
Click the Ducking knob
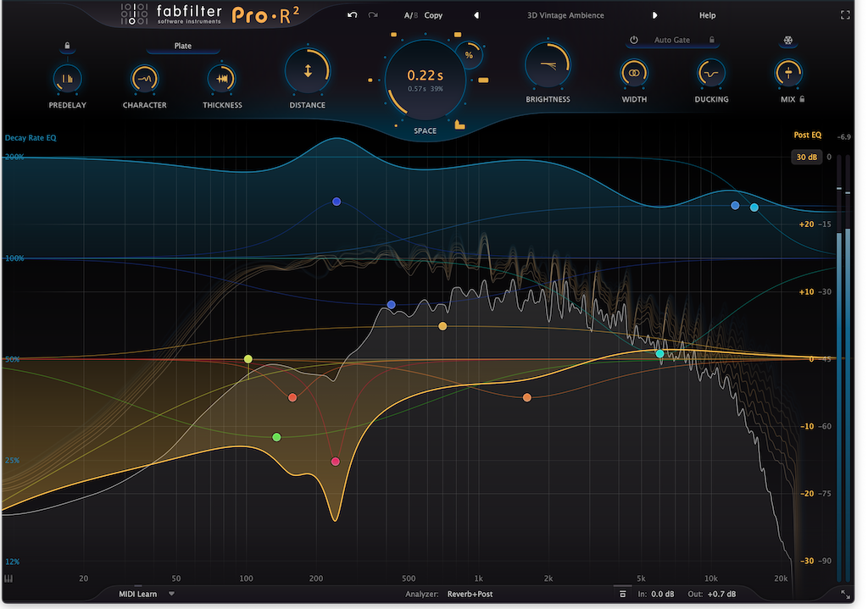click(711, 73)
